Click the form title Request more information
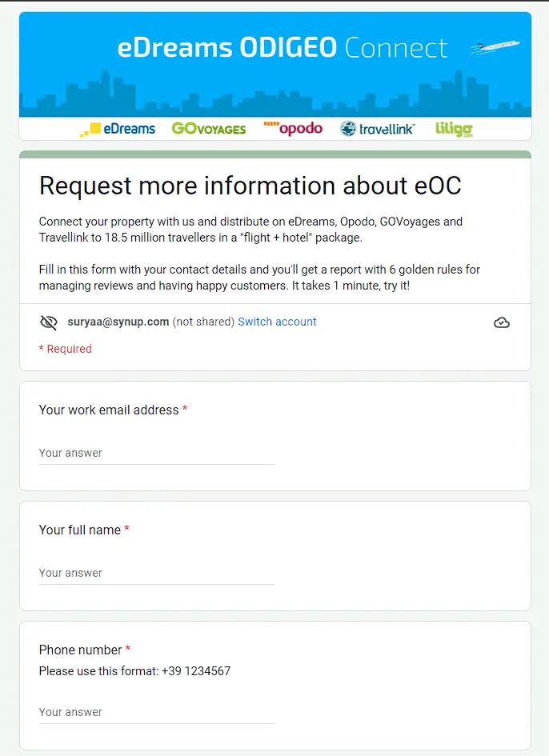The height and width of the screenshot is (756, 549). click(x=250, y=186)
